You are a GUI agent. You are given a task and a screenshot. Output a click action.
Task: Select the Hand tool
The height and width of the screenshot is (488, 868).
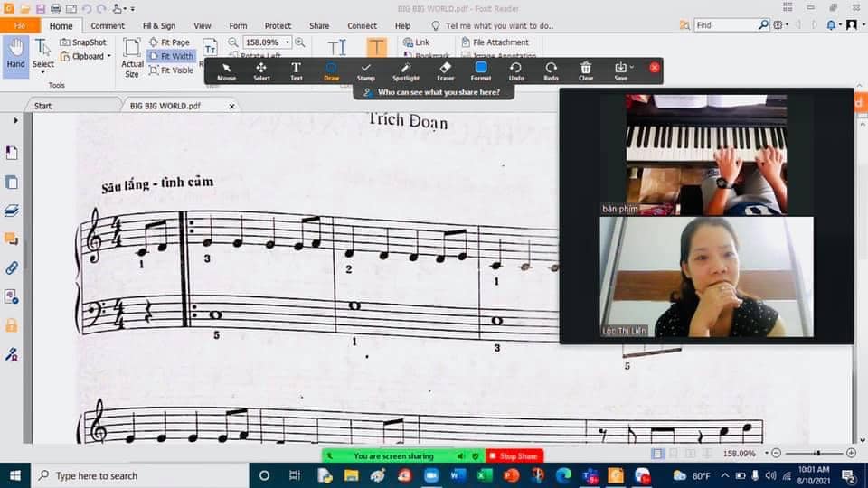[15, 54]
